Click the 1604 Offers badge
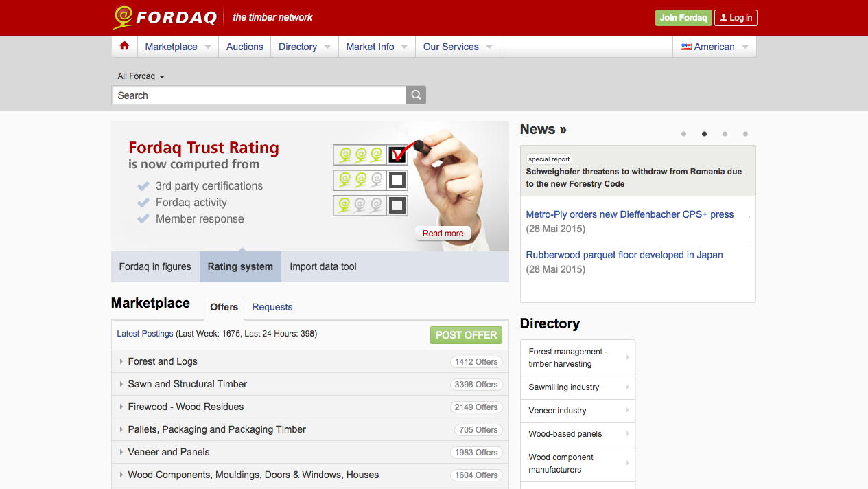This screenshot has width=868, height=489. [476, 475]
